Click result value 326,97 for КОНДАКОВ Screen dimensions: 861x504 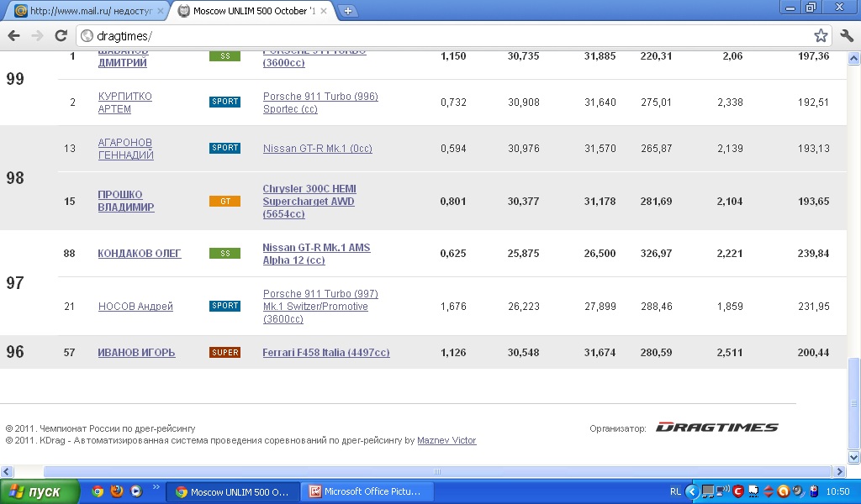tap(656, 254)
